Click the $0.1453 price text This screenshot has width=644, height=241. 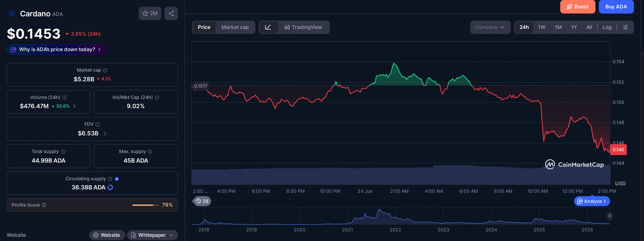34,34
